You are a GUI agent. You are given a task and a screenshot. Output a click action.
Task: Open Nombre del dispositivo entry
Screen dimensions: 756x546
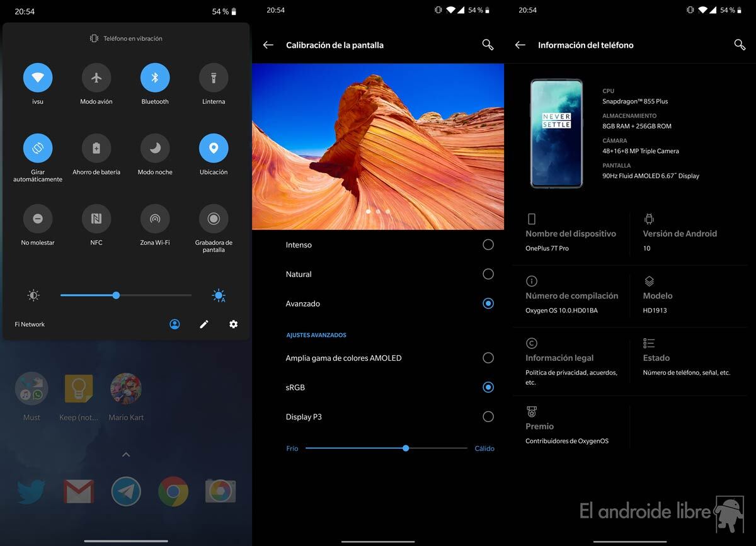click(571, 233)
